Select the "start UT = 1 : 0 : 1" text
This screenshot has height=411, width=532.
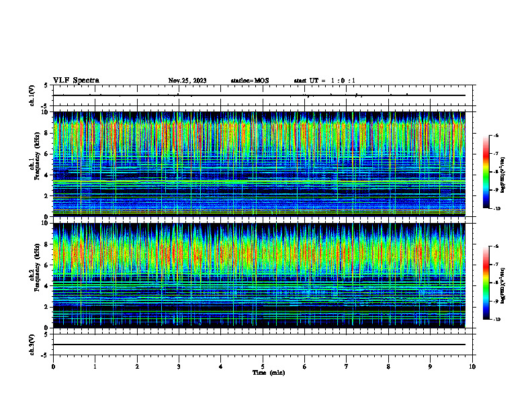click(x=324, y=81)
